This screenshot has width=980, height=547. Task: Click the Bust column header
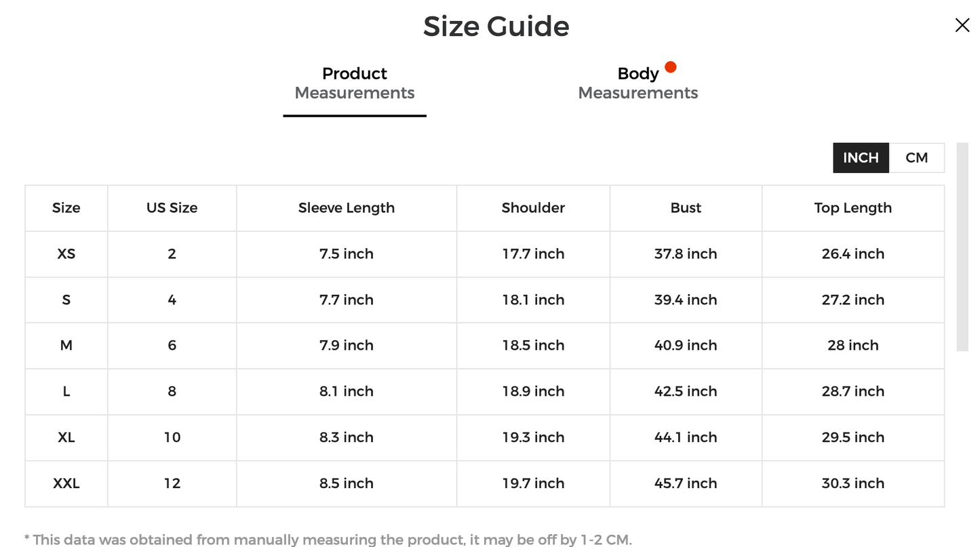pyautogui.click(x=686, y=208)
